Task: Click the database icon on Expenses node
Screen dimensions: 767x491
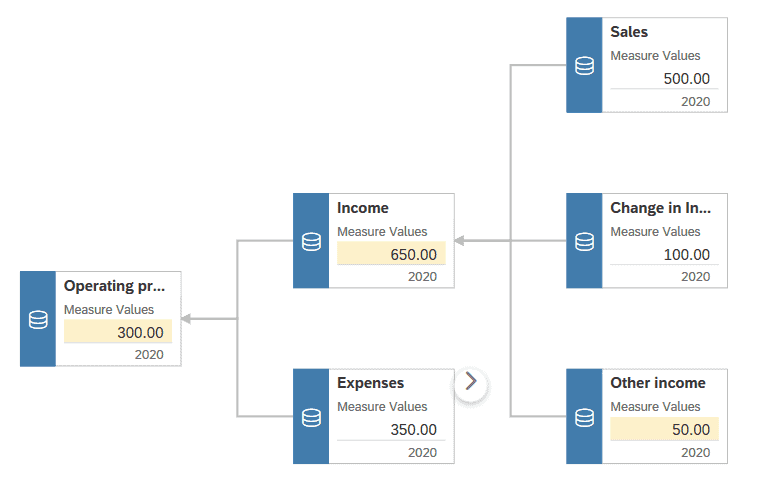Action: point(311,416)
